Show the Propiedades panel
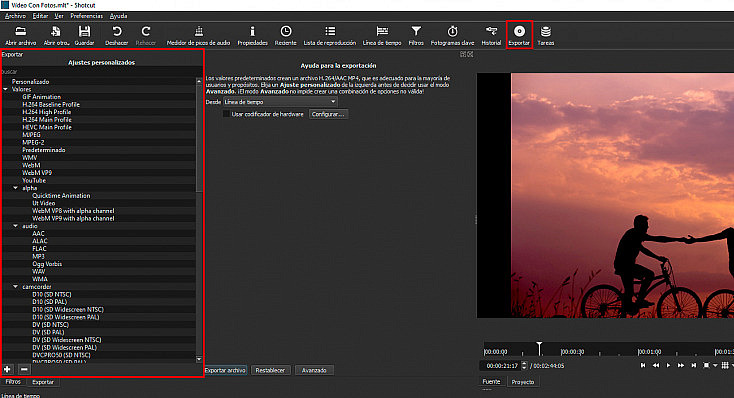The height and width of the screenshot is (398, 734). coord(252,35)
